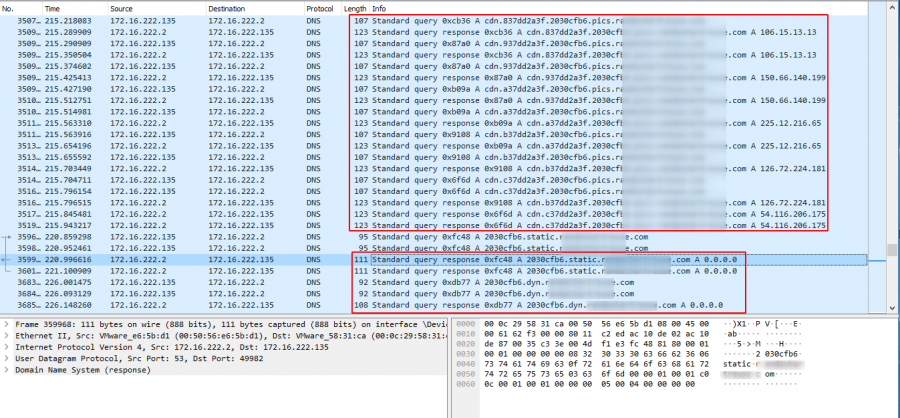Image resolution: width=900 pixels, height=418 pixels.
Task: Expand the Ethernet II details node
Action: (x=8, y=340)
